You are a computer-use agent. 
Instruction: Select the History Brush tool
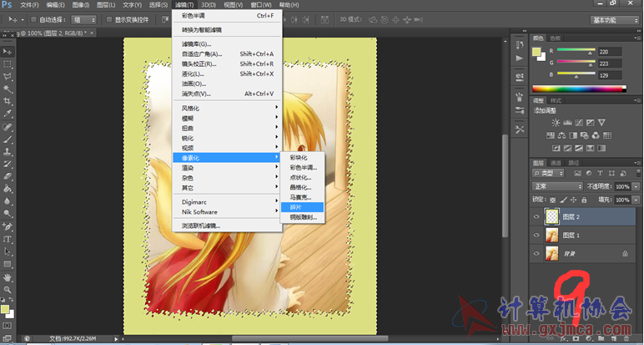coord(8,164)
